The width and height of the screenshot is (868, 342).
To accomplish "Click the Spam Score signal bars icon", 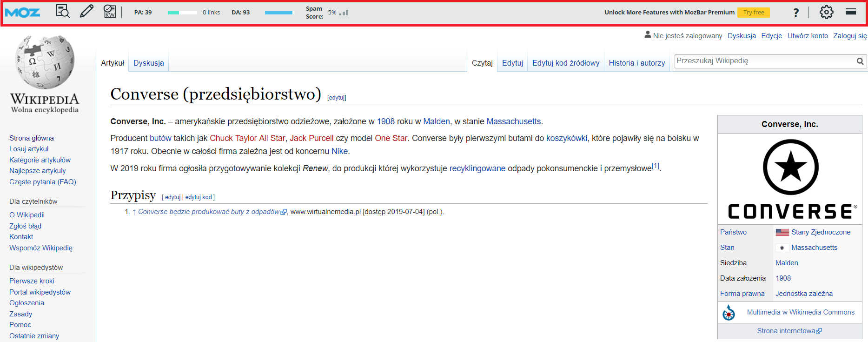I will 344,13.
